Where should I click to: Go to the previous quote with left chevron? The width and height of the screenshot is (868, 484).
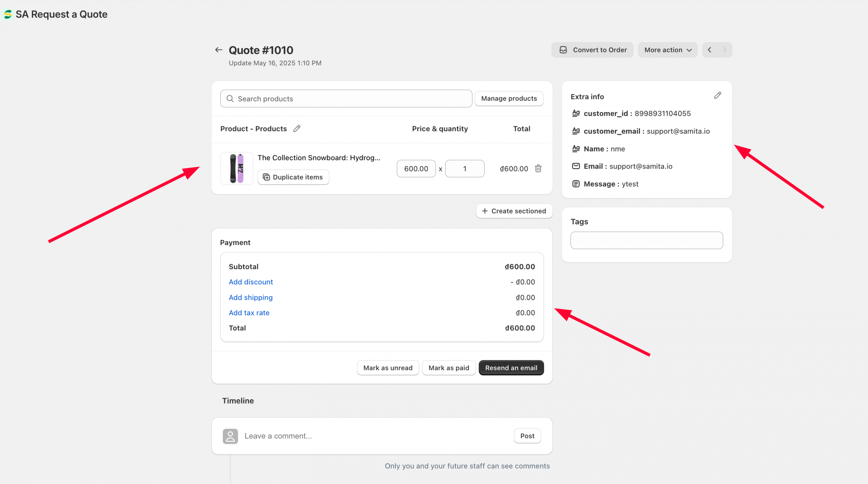[x=710, y=50]
